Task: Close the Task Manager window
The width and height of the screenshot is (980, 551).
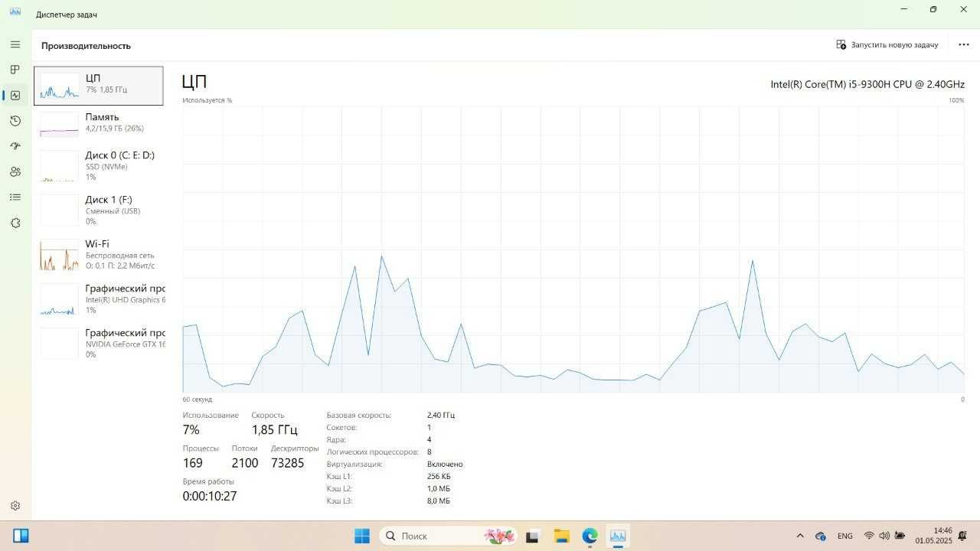Action: point(963,9)
